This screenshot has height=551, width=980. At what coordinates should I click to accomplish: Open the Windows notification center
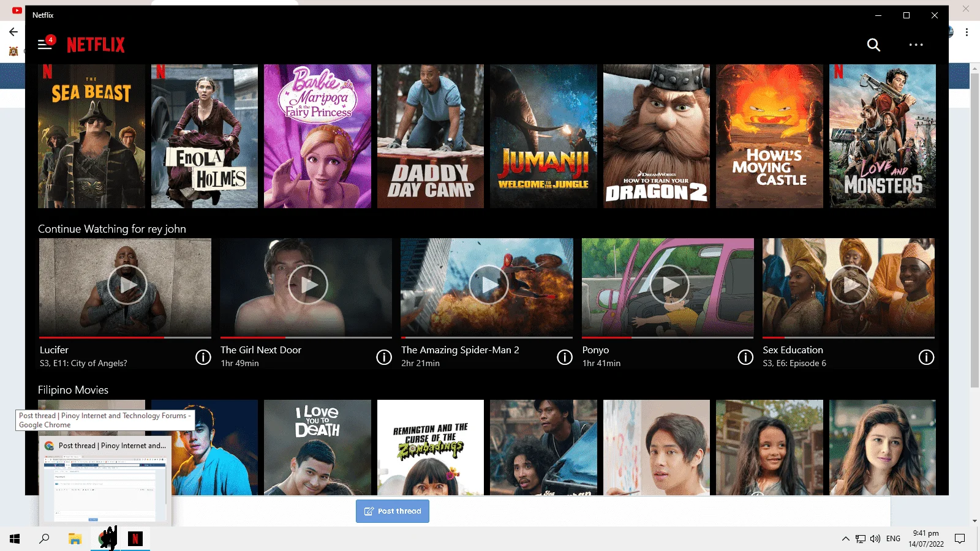[960, 539]
